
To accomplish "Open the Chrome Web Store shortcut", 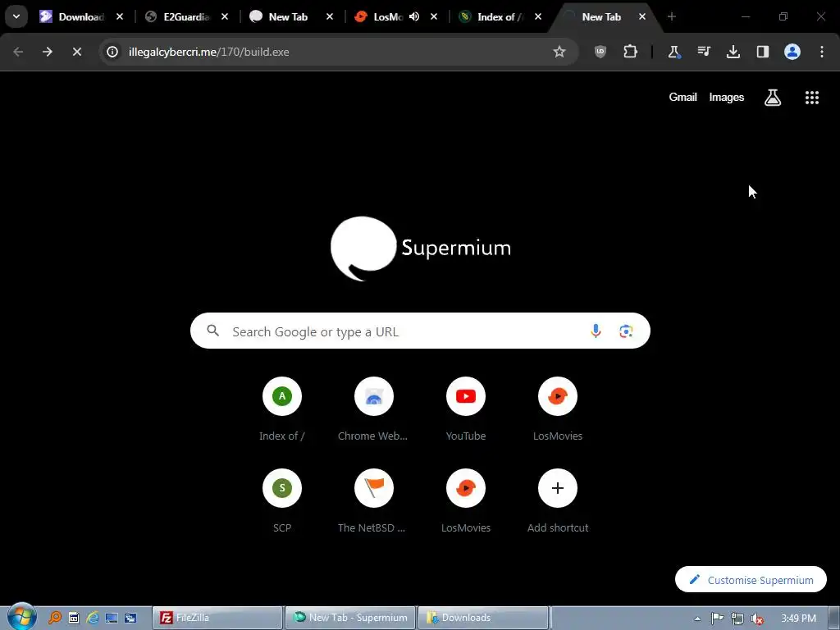I will tap(373, 409).
